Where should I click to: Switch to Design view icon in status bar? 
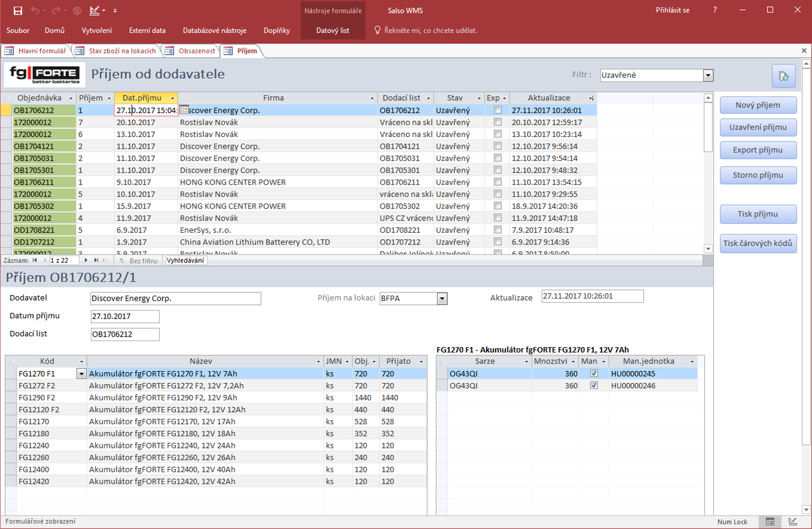(793, 522)
